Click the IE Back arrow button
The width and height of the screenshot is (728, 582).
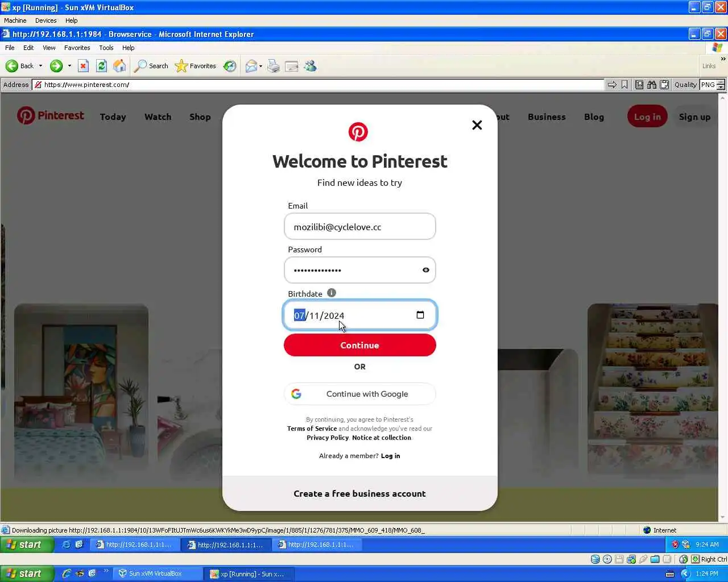[12, 66]
